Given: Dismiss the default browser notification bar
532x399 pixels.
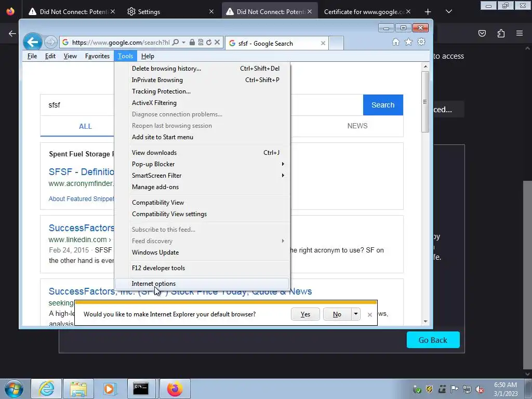Looking at the screenshot, I should (x=370, y=314).
